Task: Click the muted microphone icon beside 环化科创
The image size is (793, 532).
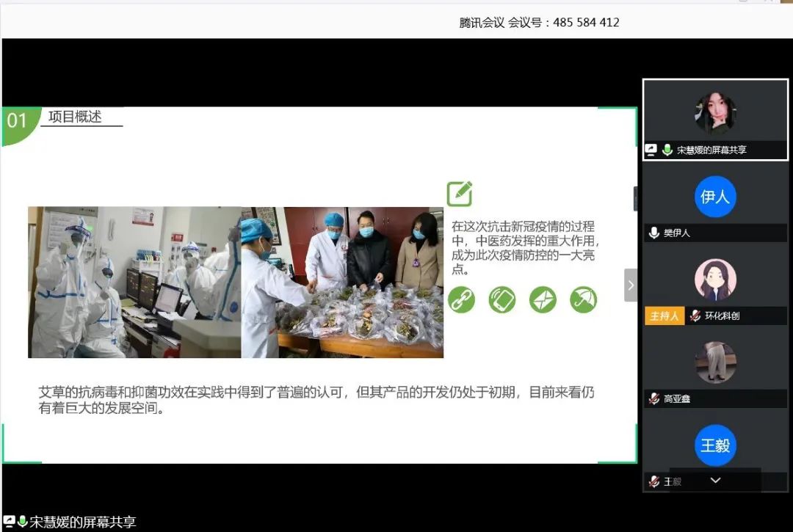Action: (696, 316)
